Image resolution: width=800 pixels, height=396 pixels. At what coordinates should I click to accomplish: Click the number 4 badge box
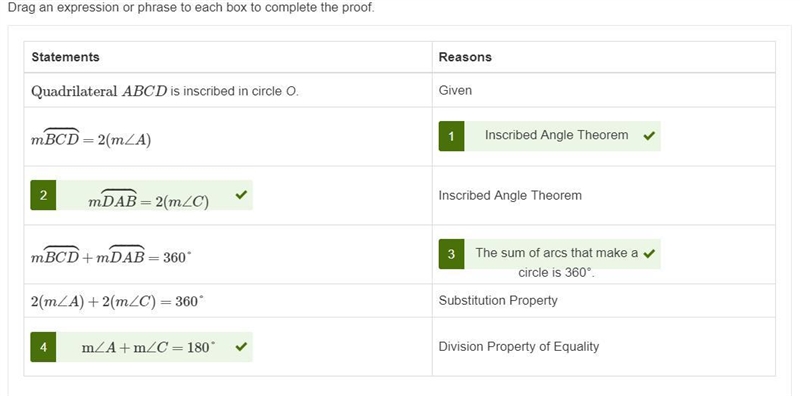click(43, 348)
